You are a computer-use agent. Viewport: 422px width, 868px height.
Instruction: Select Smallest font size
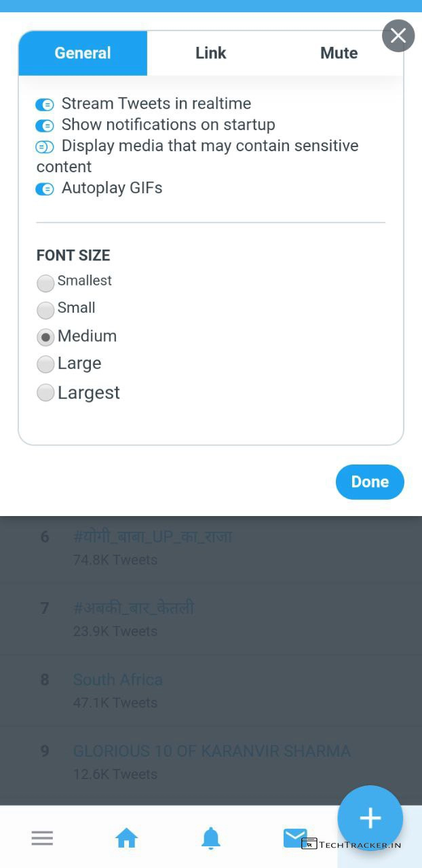click(45, 282)
